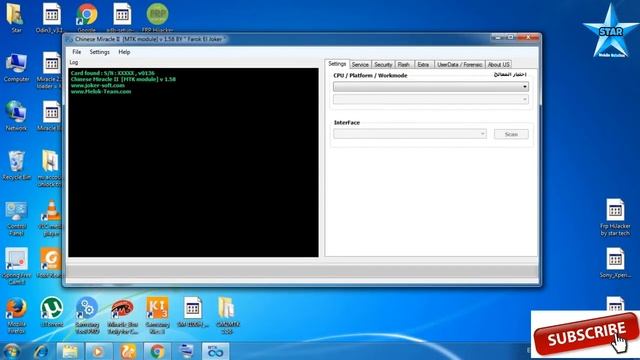This screenshot has width=640, height=360.
Task: Open the Recycle Bin
Action: [x=16, y=165]
